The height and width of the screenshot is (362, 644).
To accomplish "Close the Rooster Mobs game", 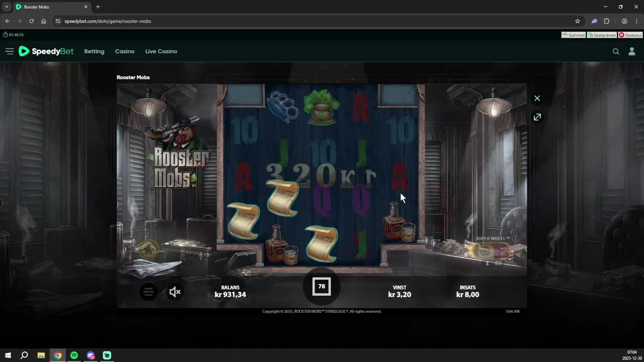I will point(537,98).
